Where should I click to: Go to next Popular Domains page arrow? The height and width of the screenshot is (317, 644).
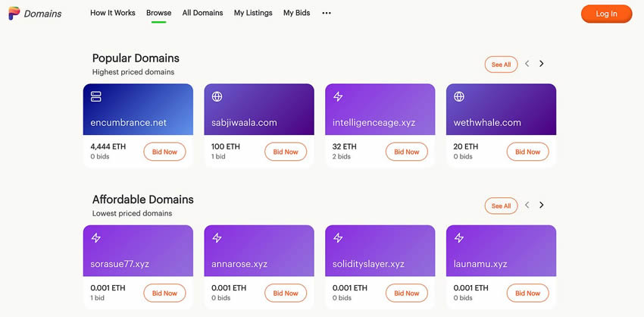[x=541, y=64]
